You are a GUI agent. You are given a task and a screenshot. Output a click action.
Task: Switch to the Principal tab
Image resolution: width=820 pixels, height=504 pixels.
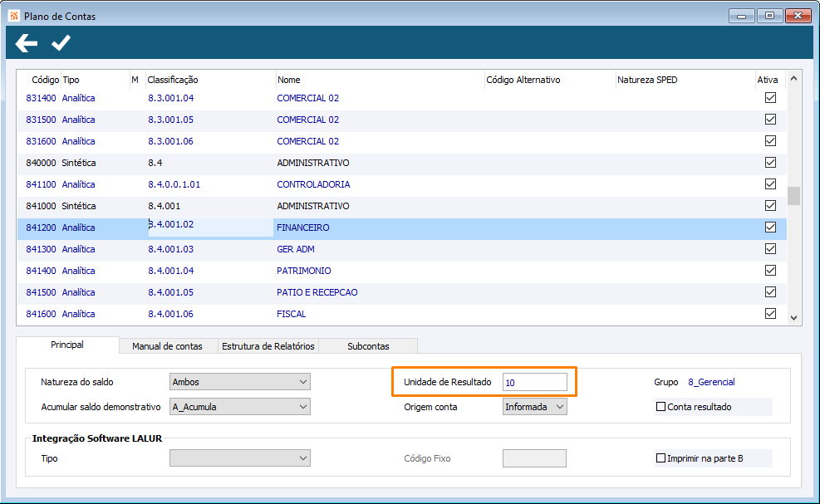click(67, 345)
